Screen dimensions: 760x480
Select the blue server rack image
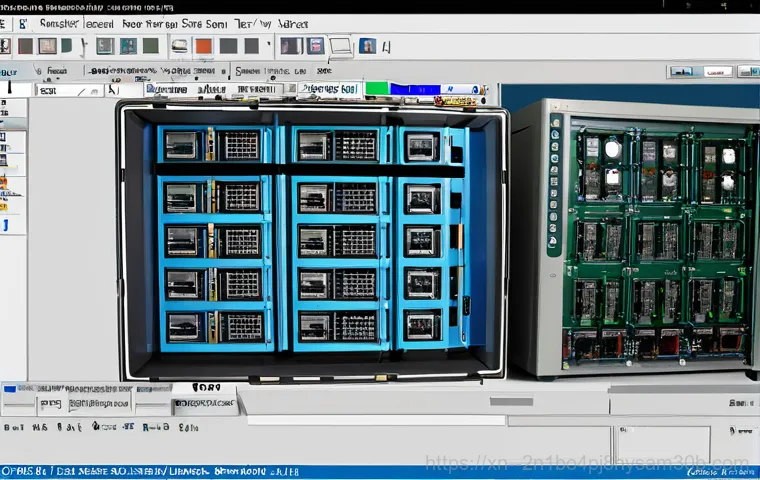click(313, 241)
